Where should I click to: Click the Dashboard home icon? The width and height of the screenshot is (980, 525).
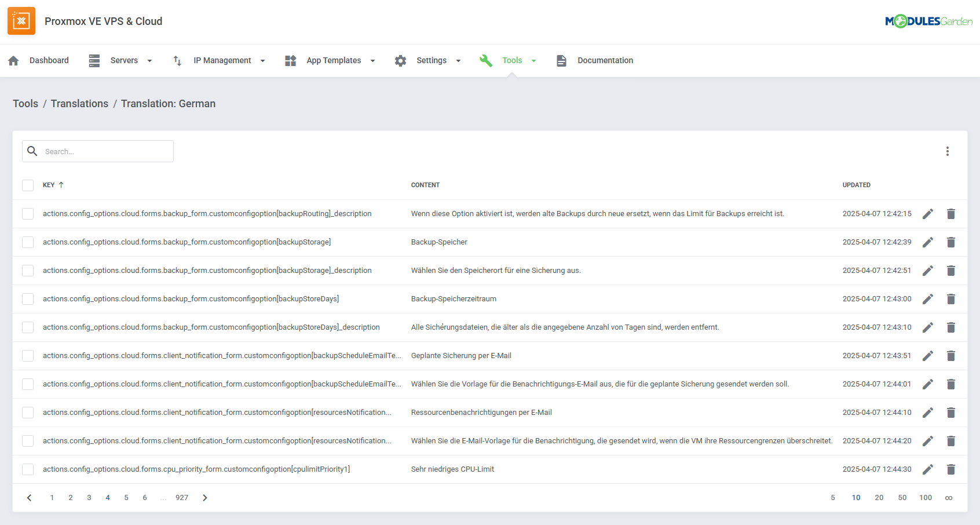point(14,60)
